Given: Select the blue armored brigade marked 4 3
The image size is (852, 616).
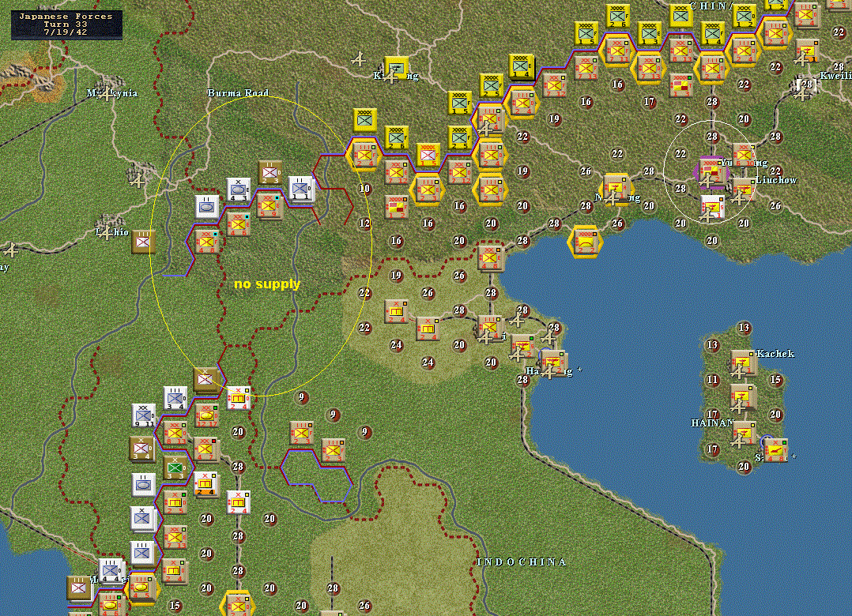Looking at the screenshot, I should coord(238,190).
